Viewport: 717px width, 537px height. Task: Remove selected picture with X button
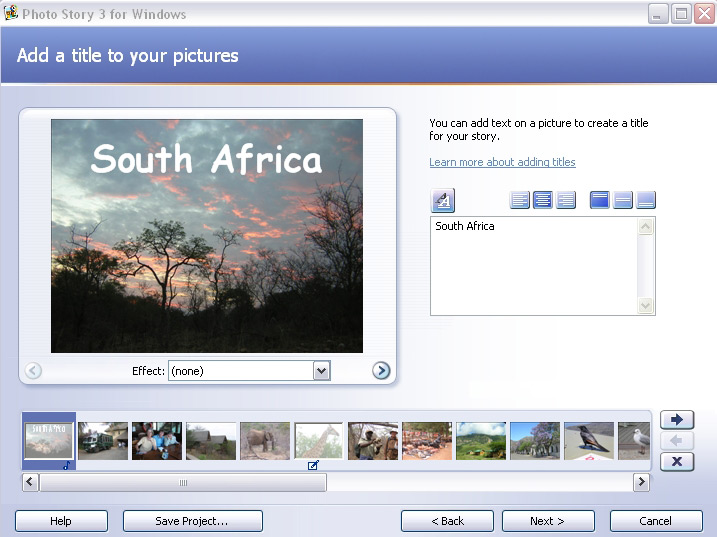[x=677, y=461]
